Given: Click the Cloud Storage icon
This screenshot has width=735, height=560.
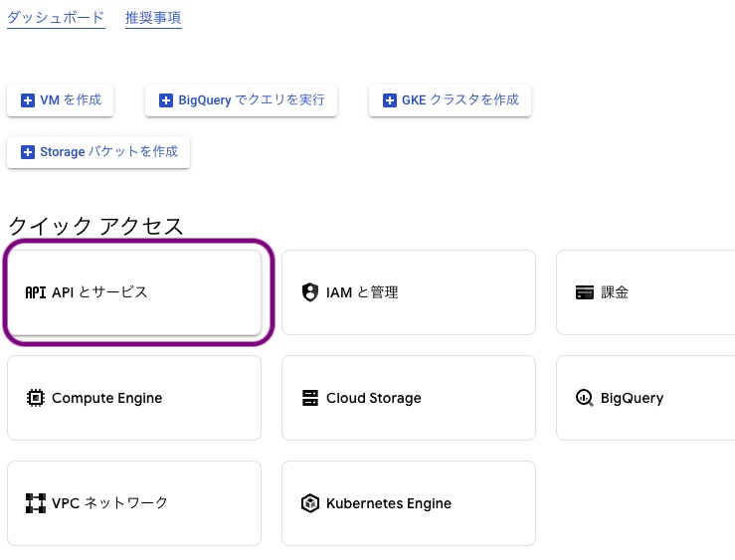Looking at the screenshot, I should coord(310,398).
